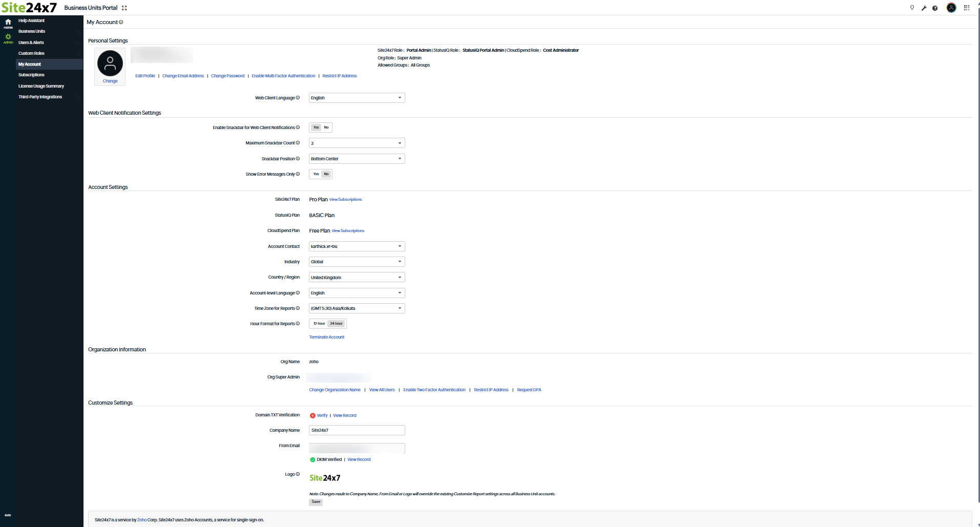This screenshot has height=527, width=980.
Task: Click the fullscreen icon beside Business Units Portal
Action: pos(124,8)
